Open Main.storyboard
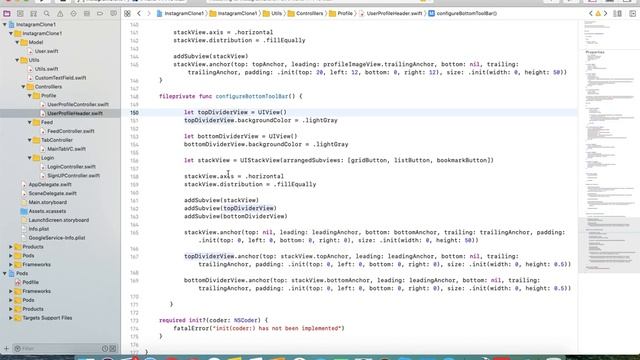This screenshot has height=360, width=640. [x=44, y=202]
